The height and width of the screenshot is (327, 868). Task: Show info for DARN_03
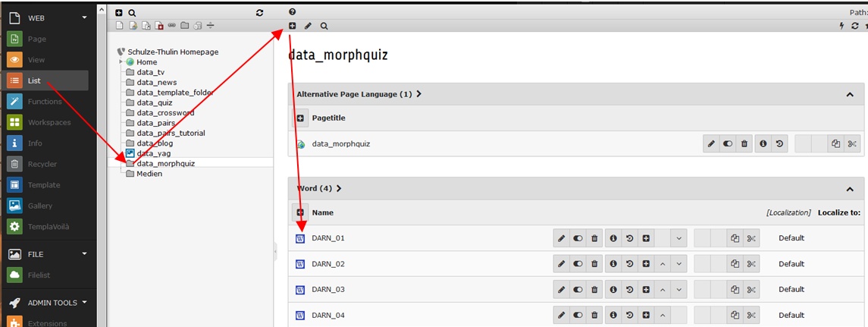(x=613, y=289)
